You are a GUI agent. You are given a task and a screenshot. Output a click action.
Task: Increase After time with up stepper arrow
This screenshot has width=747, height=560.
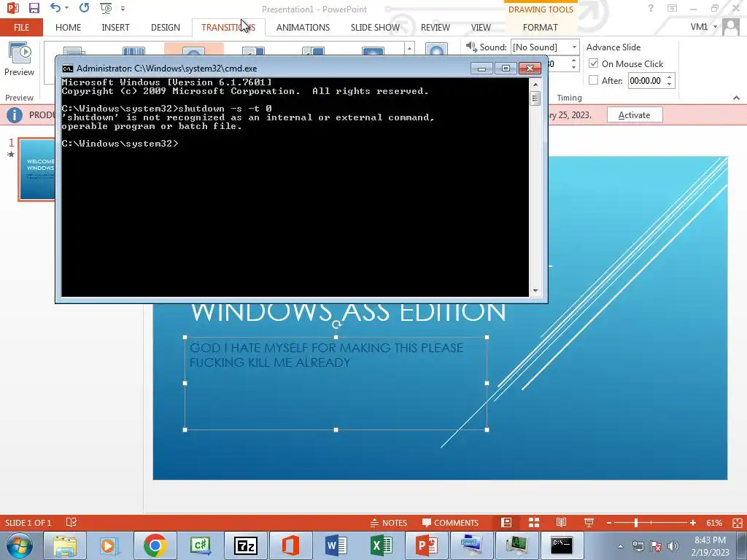click(670, 77)
